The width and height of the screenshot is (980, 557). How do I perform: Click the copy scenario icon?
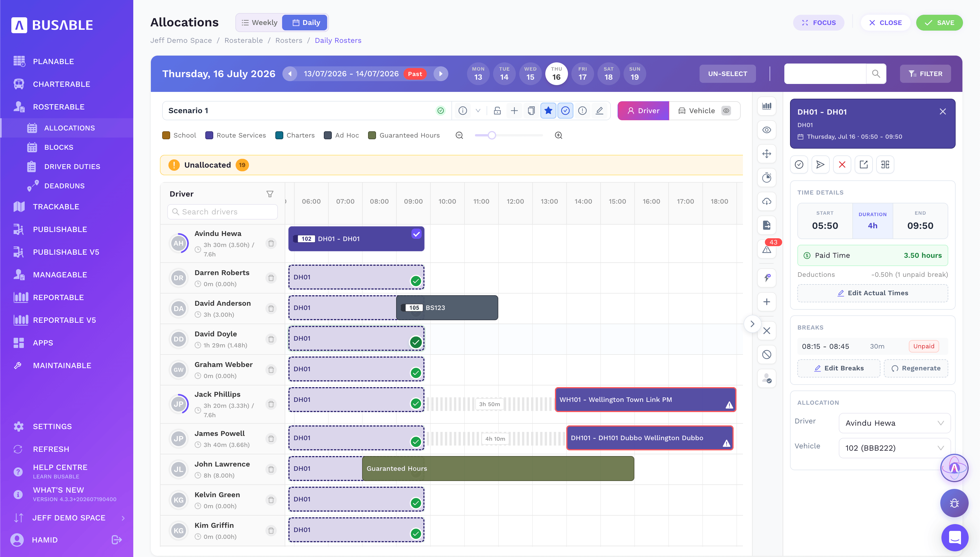pos(531,111)
